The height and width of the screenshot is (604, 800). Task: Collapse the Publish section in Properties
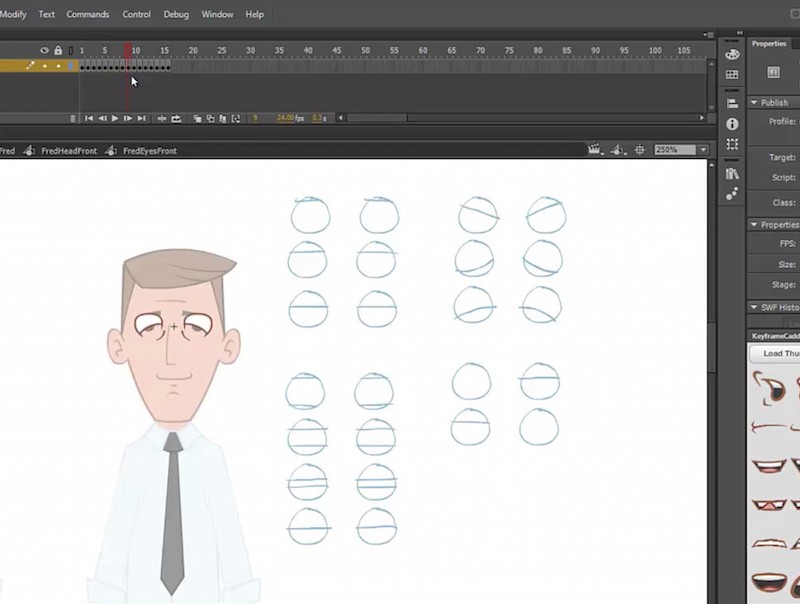pos(755,103)
